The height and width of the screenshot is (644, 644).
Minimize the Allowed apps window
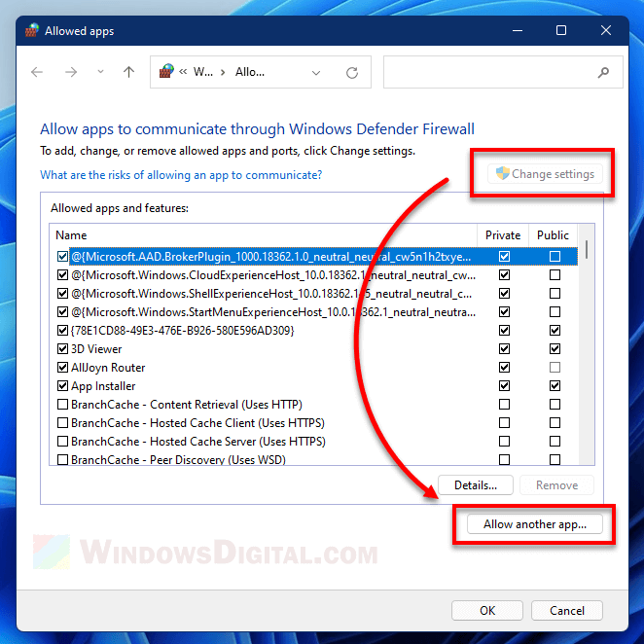click(x=518, y=30)
